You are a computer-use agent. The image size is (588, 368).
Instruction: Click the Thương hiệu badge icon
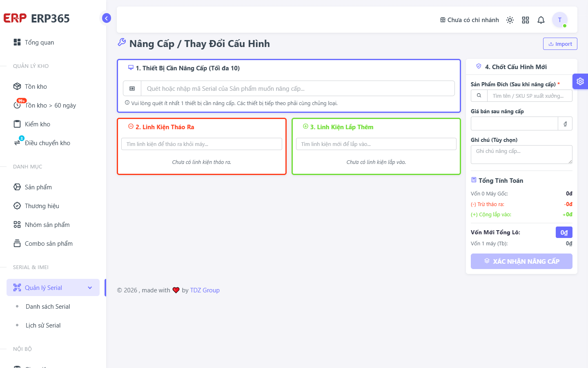click(x=17, y=206)
